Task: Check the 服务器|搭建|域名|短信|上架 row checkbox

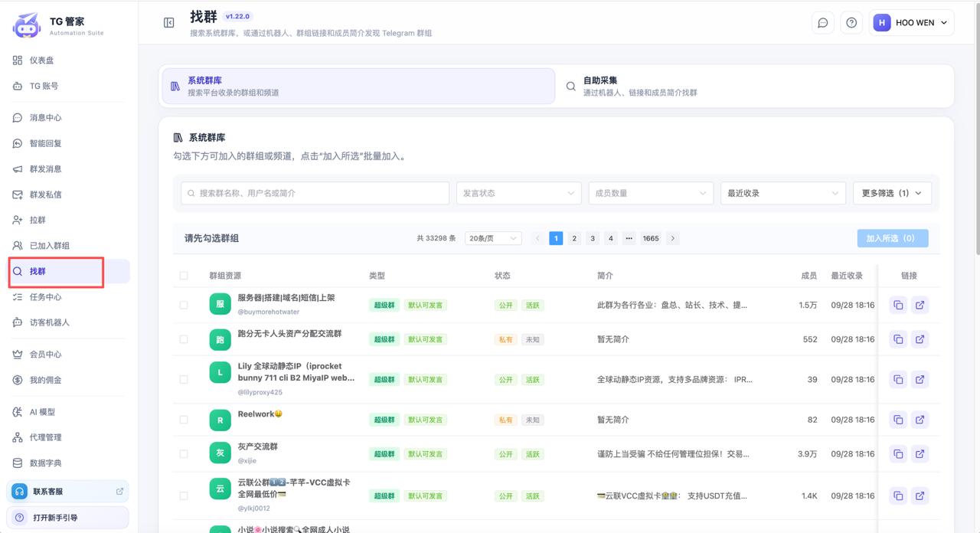Action: [184, 305]
